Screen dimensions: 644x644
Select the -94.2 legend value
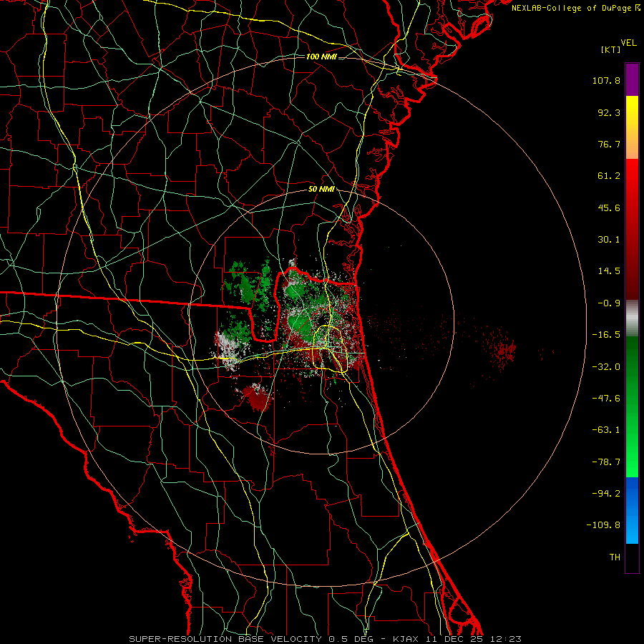coord(606,494)
